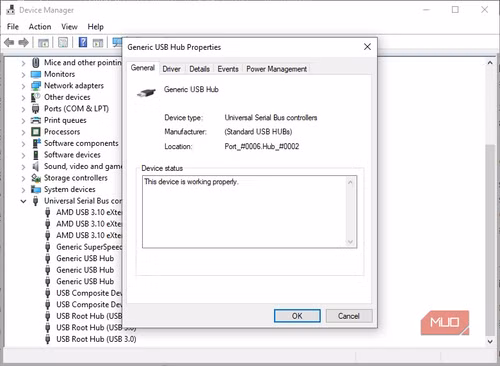Click the Back arrow toolbar icon
The height and width of the screenshot is (366, 500).
(9, 42)
